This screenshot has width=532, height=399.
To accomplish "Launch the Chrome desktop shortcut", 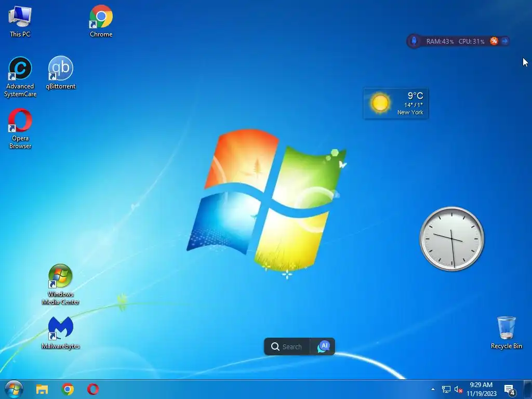I will point(101,21).
